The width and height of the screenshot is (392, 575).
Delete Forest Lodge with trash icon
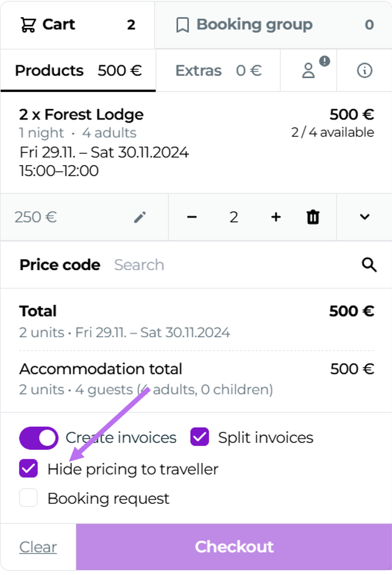coord(313,217)
